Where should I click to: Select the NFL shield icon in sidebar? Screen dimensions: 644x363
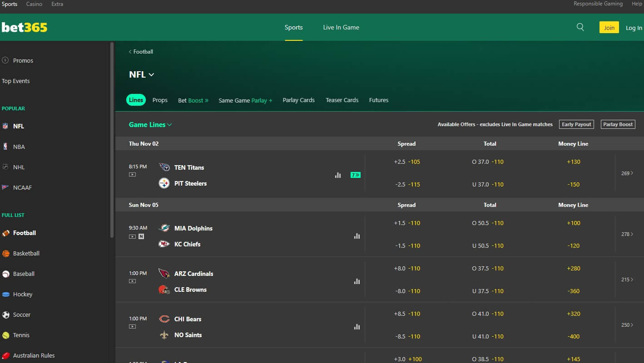5,126
